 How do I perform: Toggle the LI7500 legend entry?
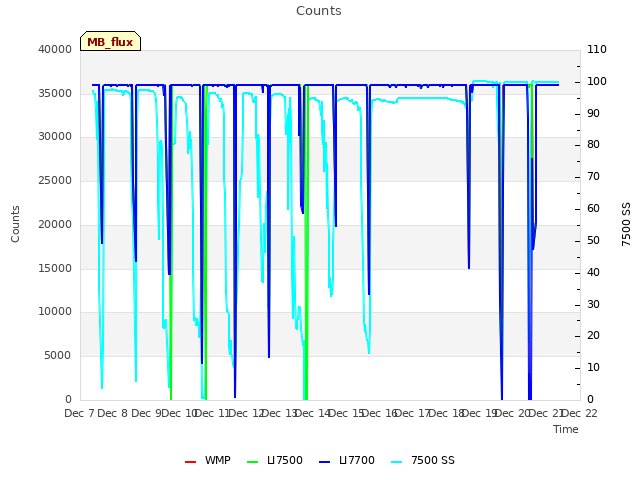point(275,460)
